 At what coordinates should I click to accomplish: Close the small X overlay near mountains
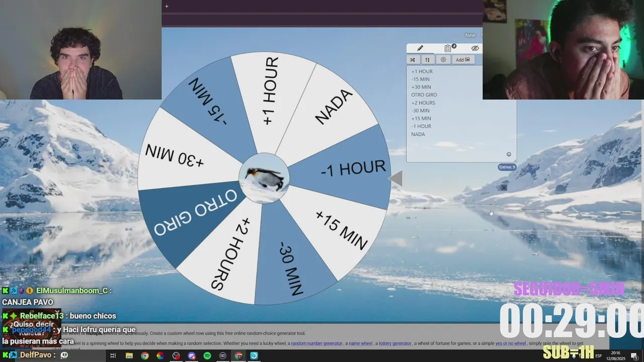[x=504, y=188]
